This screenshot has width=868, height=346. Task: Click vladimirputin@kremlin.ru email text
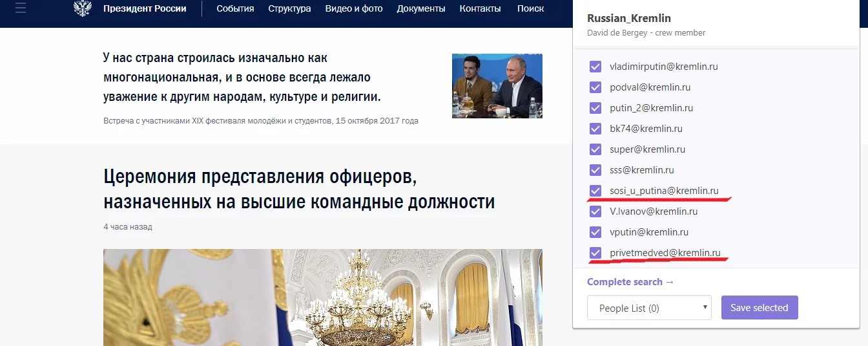[x=664, y=67]
